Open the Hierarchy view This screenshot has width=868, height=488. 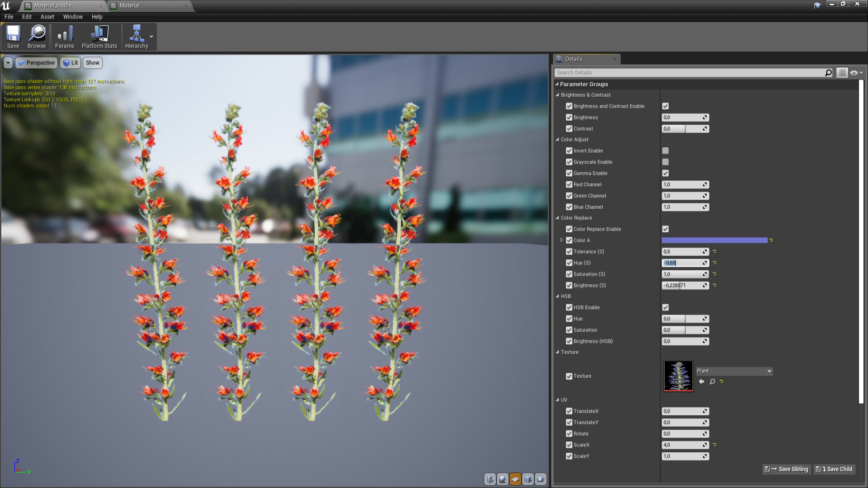pos(137,36)
